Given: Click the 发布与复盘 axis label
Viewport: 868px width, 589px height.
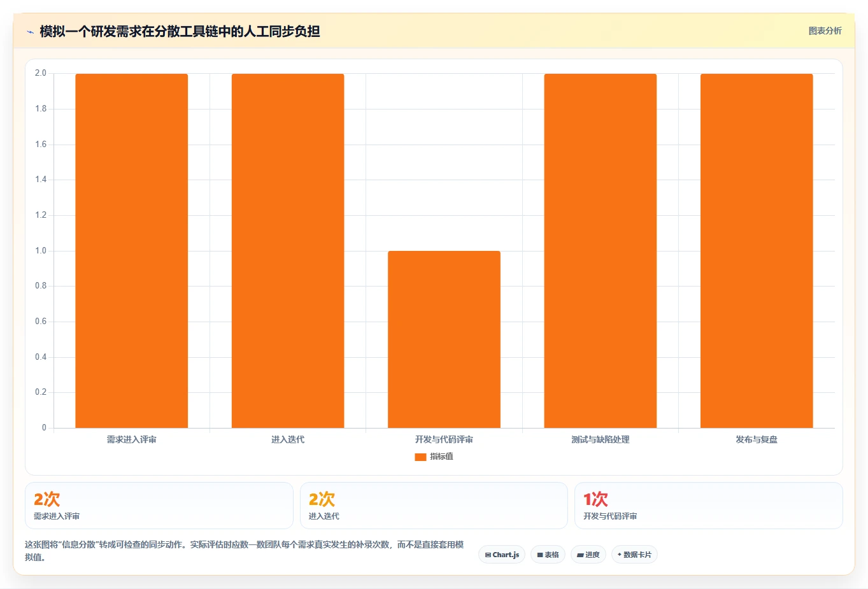Looking at the screenshot, I should point(757,439).
